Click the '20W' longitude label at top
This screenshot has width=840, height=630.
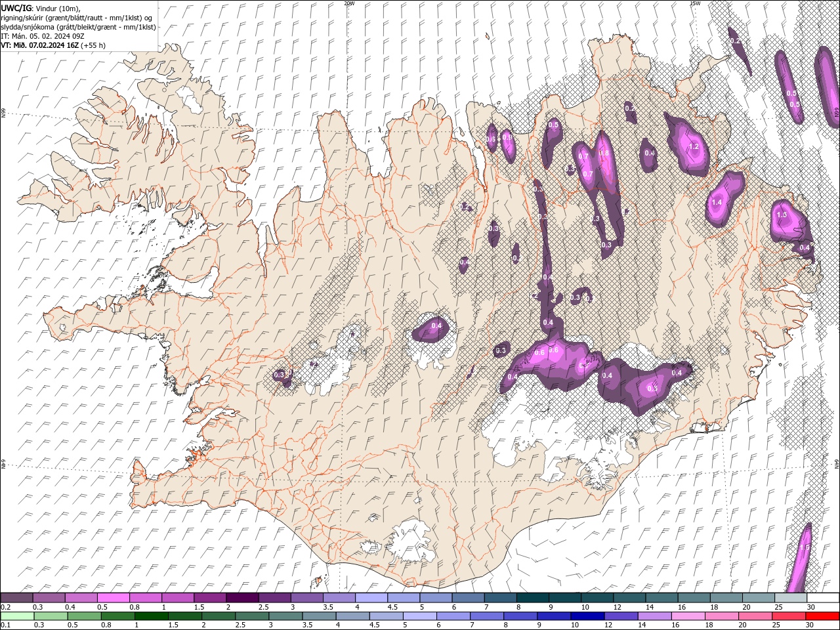(x=349, y=3)
